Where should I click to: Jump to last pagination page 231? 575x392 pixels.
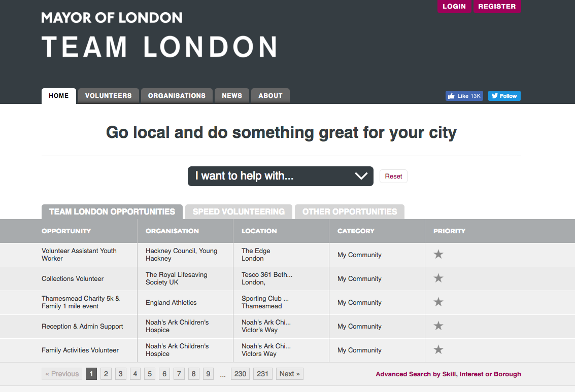pyautogui.click(x=262, y=374)
